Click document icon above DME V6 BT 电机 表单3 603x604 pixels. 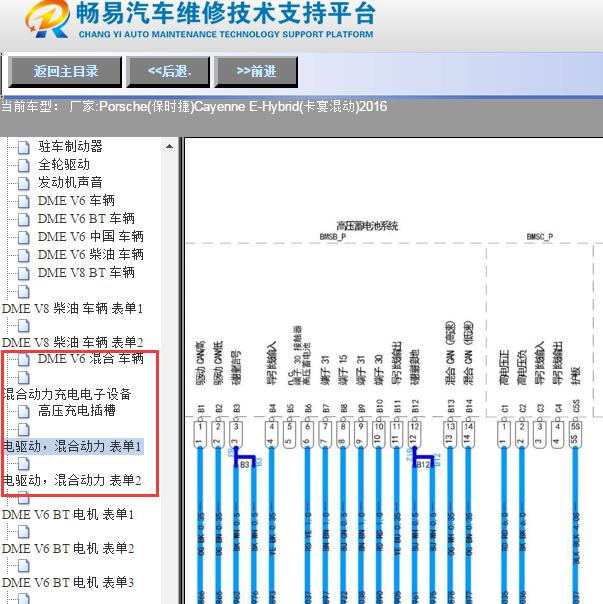click(24, 566)
